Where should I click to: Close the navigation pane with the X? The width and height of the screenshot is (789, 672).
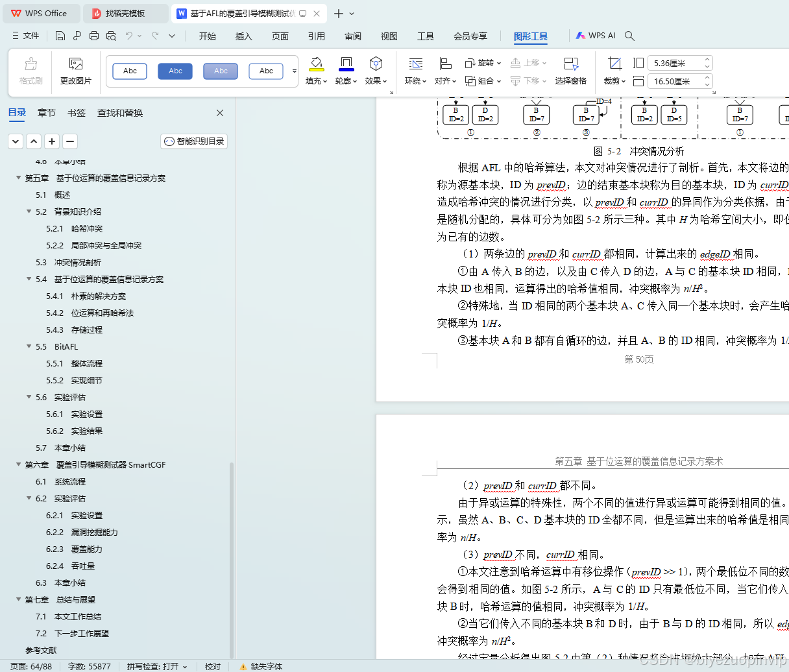point(219,112)
